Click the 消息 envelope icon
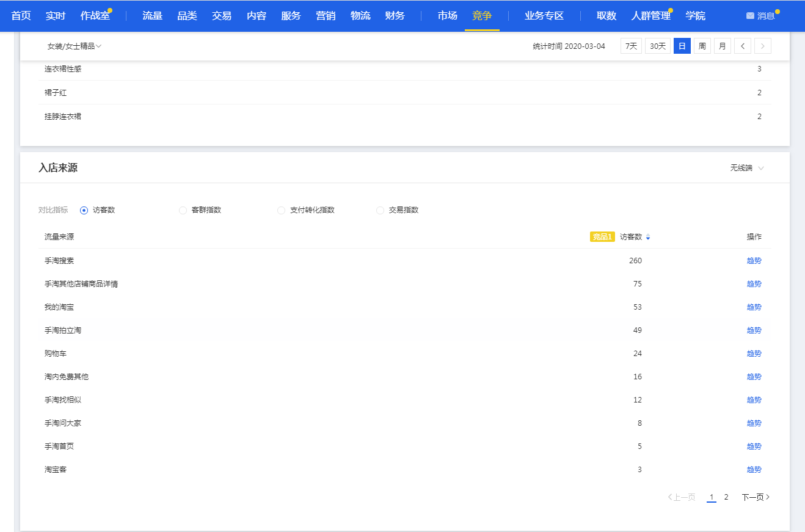The width and height of the screenshot is (805, 532). pos(750,16)
